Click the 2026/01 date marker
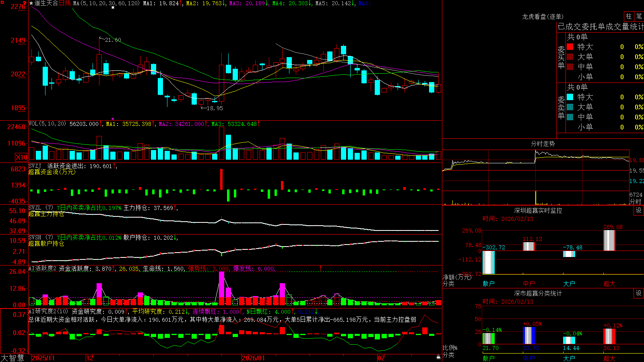Viewport: 644px width, 362px height. tap(253, 358)
